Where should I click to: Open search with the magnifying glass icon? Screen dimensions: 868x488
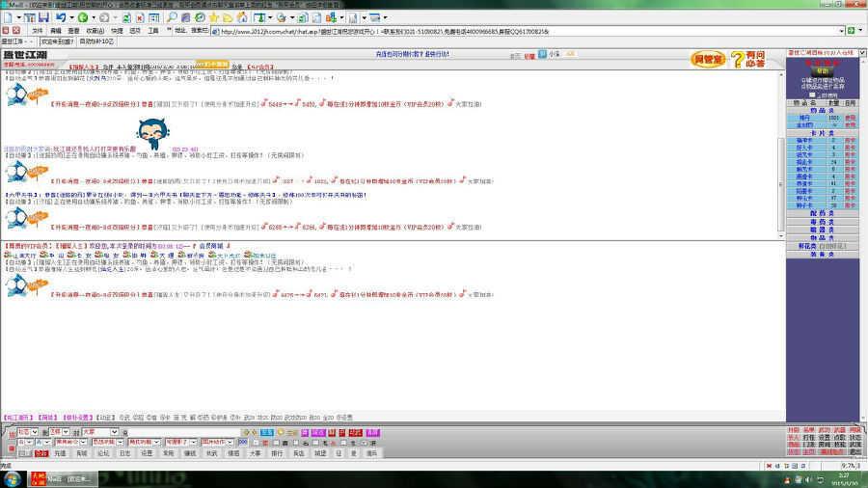point(173,17)
